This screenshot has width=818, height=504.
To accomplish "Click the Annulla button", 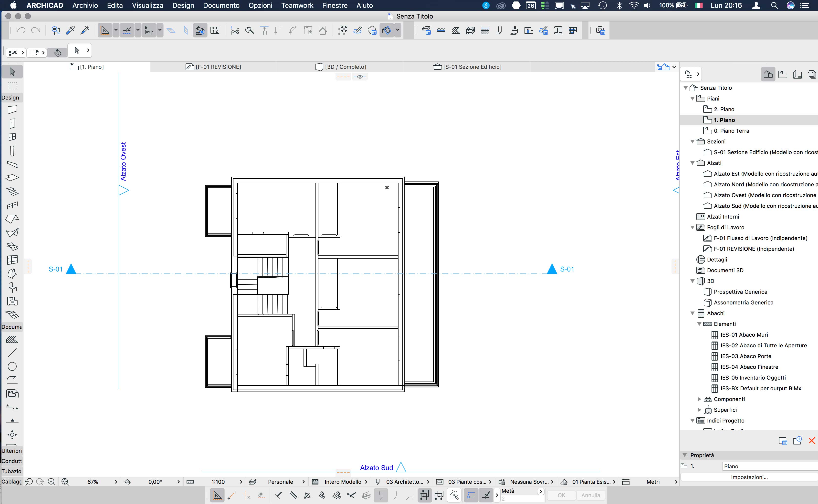I will pos(590,495).
